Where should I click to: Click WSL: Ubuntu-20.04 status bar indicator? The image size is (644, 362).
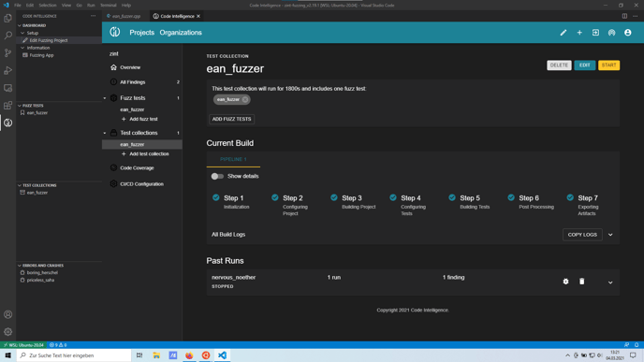point(24,345)
